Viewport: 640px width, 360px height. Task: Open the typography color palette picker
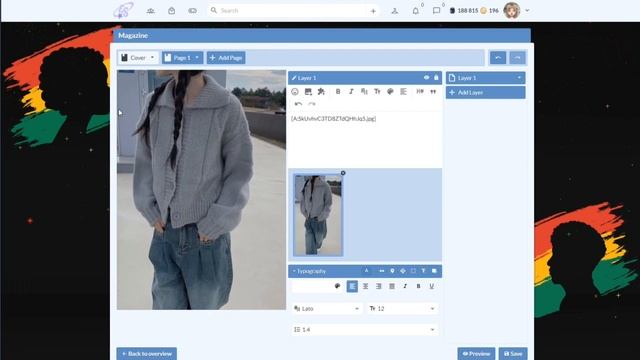point(337,286)
